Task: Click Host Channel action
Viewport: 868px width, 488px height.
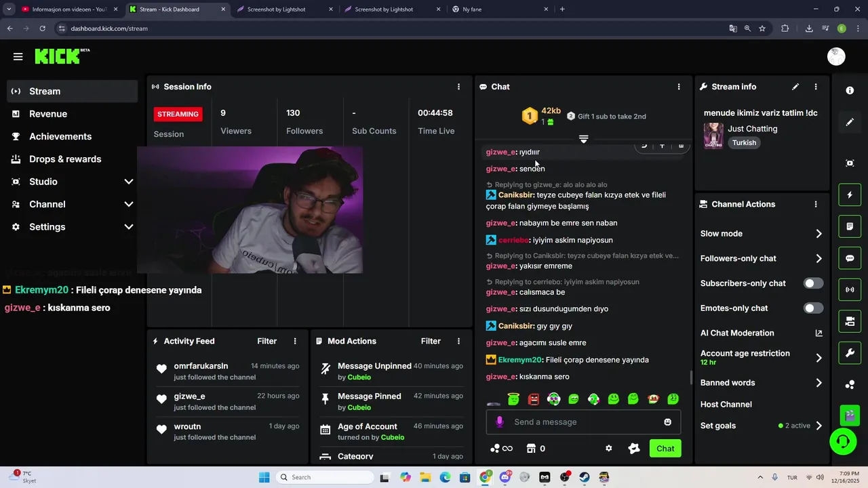Action: click(726, 405)
